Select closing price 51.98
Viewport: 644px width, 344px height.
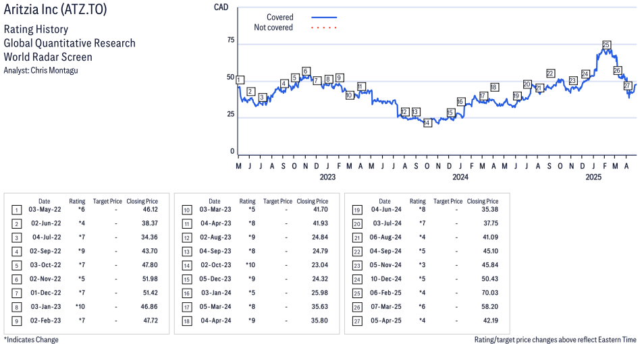coord(150,279)
